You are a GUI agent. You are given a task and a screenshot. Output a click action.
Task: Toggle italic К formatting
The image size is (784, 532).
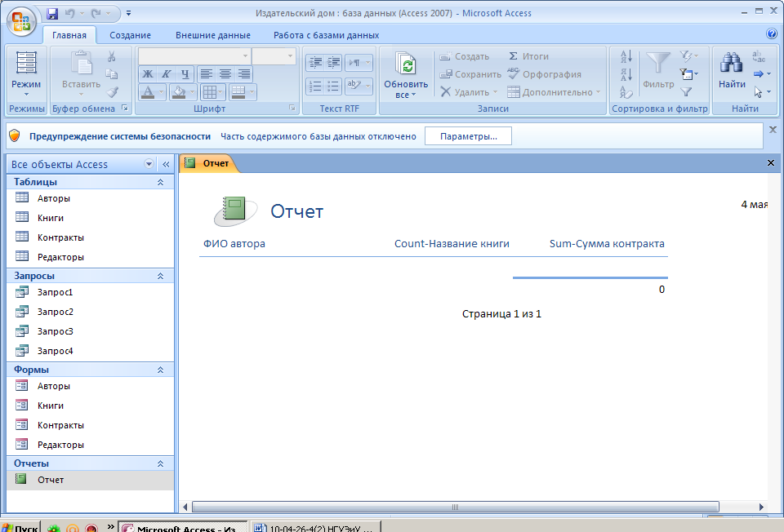[x=167, y=74]
